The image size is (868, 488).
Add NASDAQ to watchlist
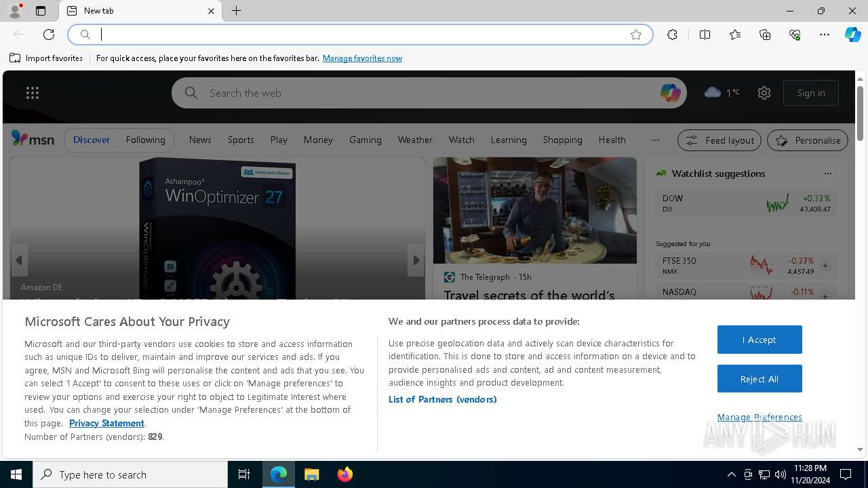click(x=825, y=296)
